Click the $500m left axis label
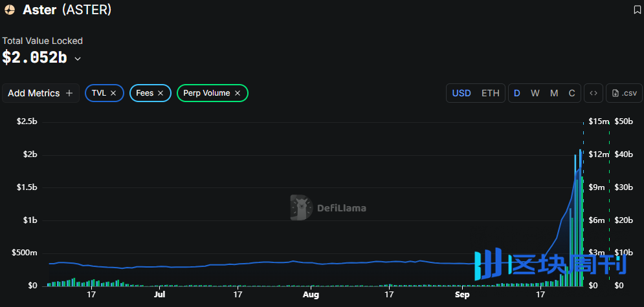 tap(24, 253)
